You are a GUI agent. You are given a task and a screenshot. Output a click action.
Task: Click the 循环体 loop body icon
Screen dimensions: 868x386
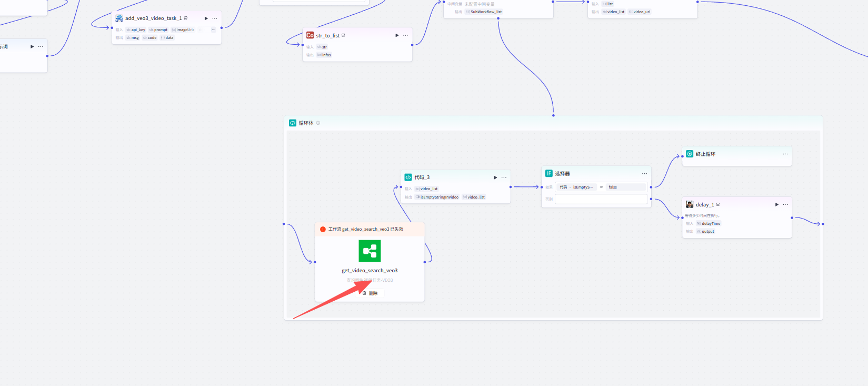click(x=293, y=123)
